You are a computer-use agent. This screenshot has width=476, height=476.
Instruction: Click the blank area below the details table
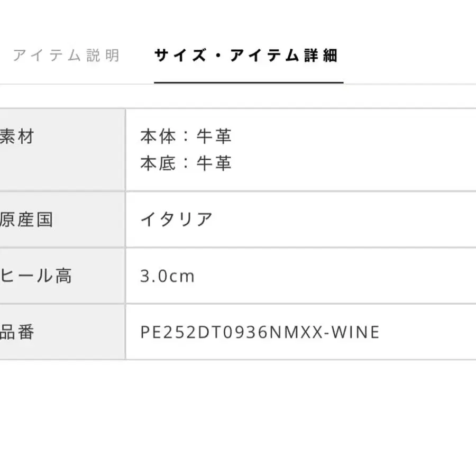[x=238, y=418]
